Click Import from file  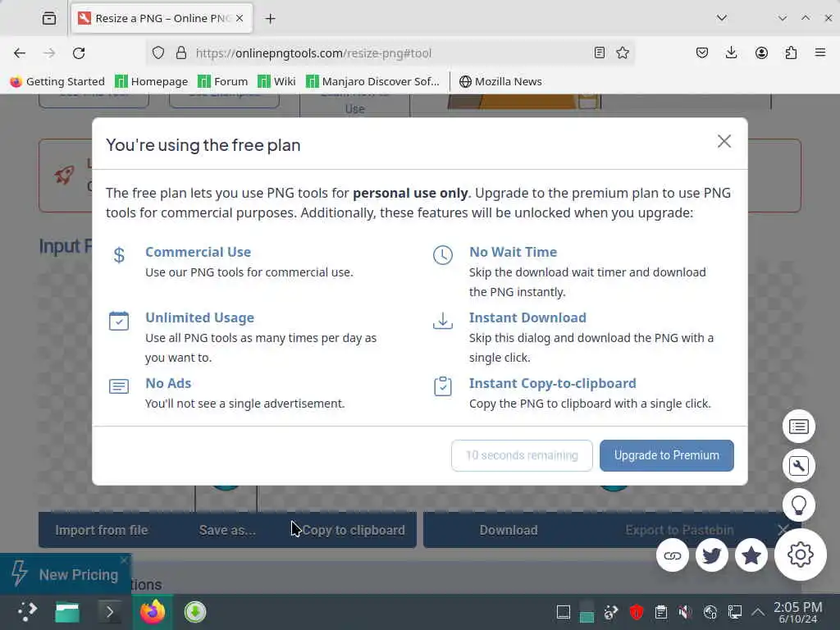coord(101,530)
